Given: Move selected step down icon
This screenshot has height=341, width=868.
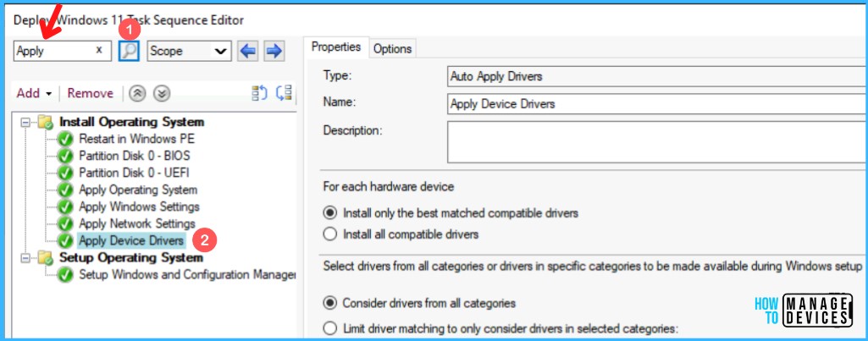Looking at the screenshot, I should [x=161, y=94].
